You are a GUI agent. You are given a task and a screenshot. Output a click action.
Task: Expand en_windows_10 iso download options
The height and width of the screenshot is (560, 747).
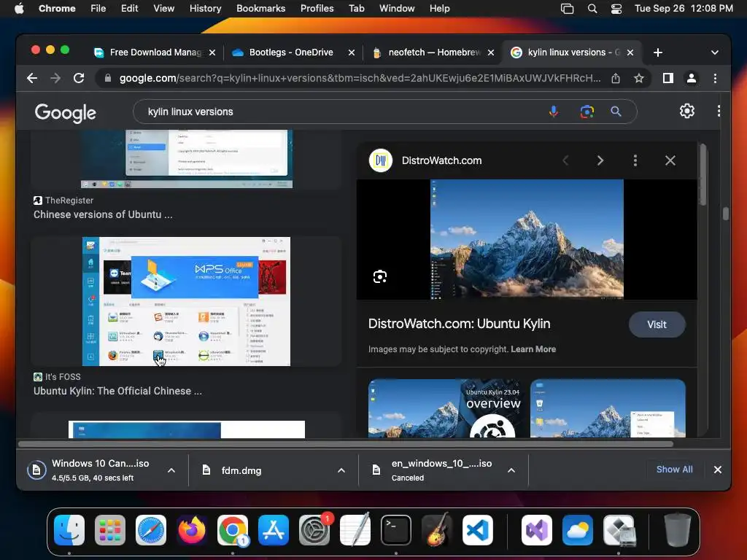(511, 470)
